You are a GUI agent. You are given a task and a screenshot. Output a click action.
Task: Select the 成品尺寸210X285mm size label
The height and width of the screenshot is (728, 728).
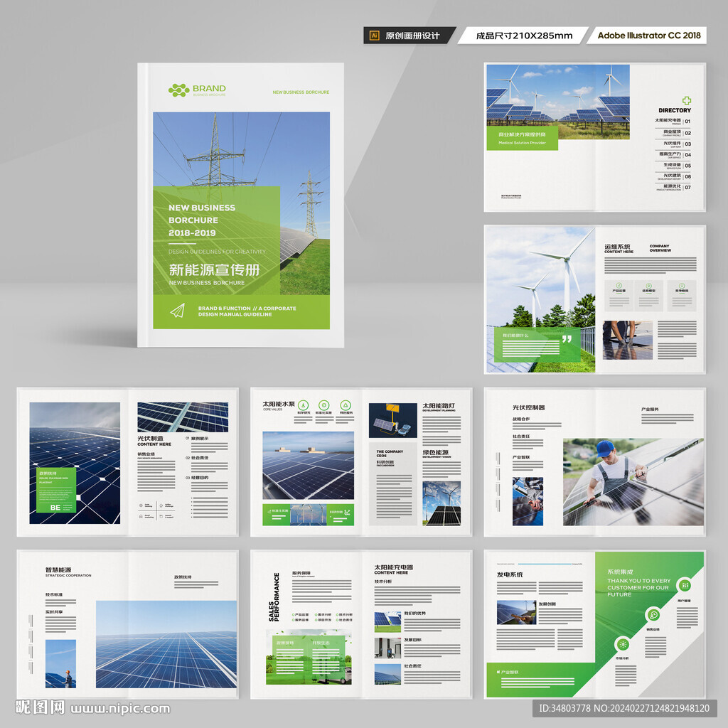click(524, 36)
